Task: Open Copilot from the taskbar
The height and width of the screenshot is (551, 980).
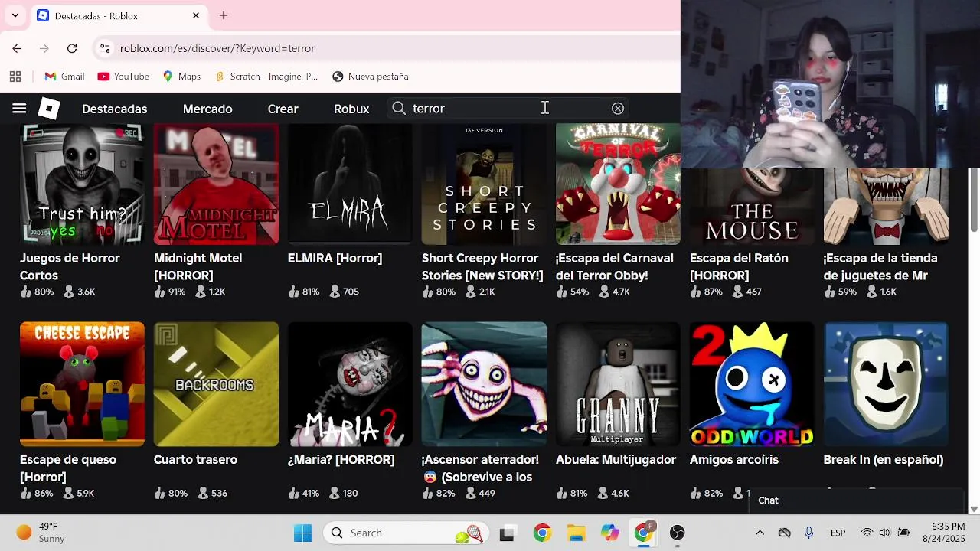Action: [x=609, y=533]
